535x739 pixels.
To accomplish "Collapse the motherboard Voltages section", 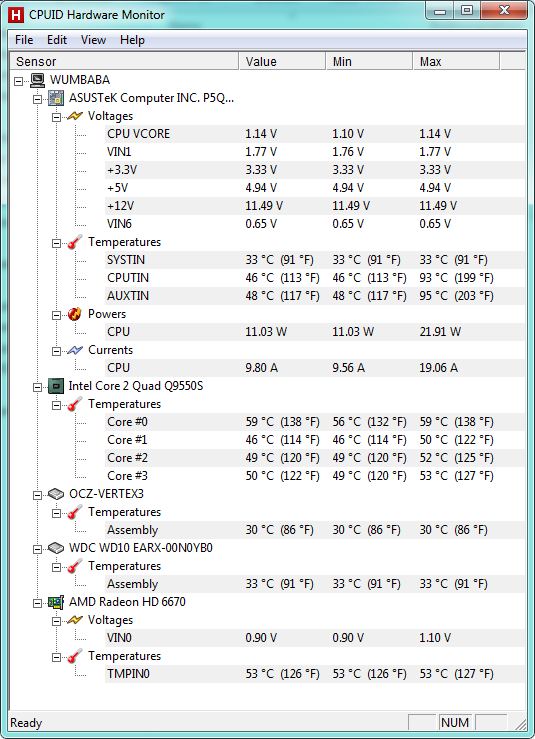I will (56, 117).
